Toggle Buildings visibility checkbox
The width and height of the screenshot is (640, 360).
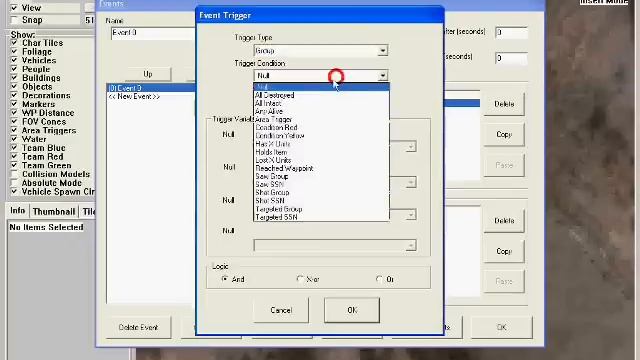(14, 78)
